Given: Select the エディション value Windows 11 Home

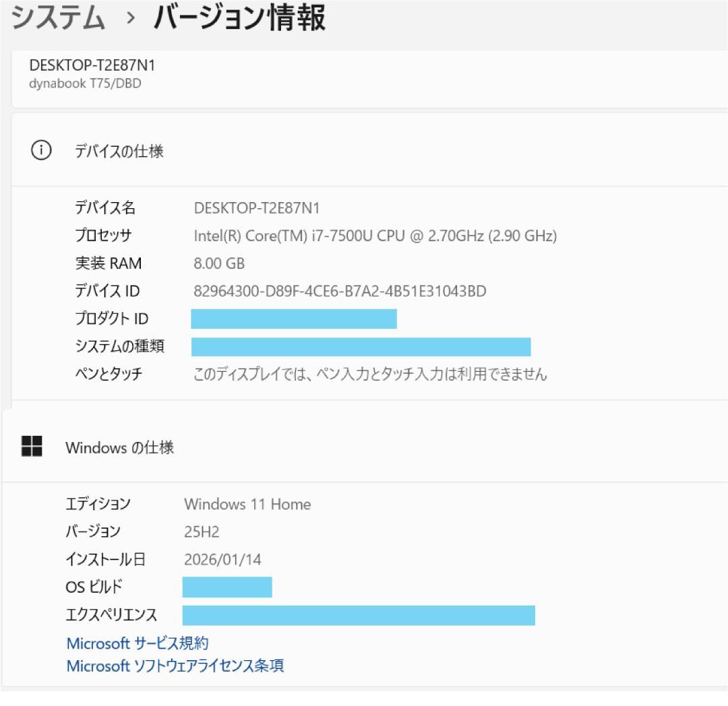Looking at the screenshot, I should point(247,504).
